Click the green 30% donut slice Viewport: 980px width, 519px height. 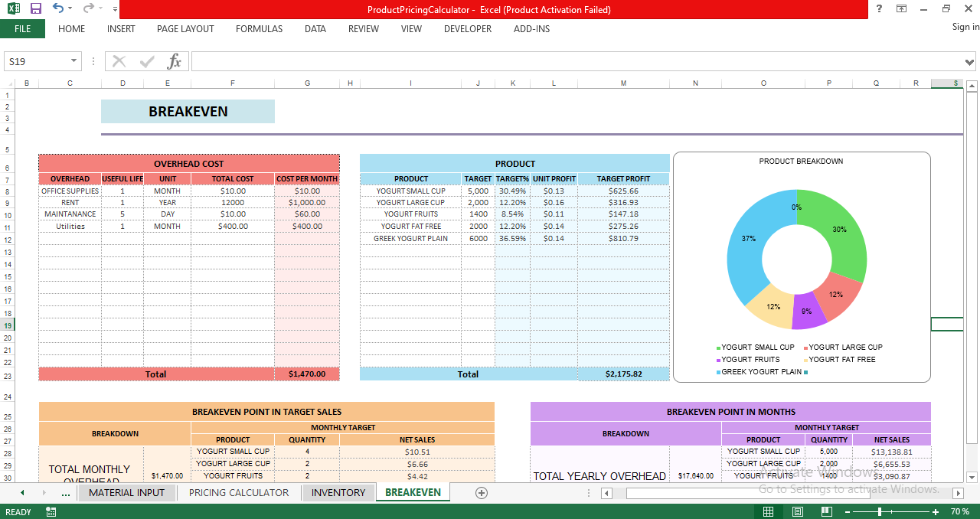click(x=840, y=230)
